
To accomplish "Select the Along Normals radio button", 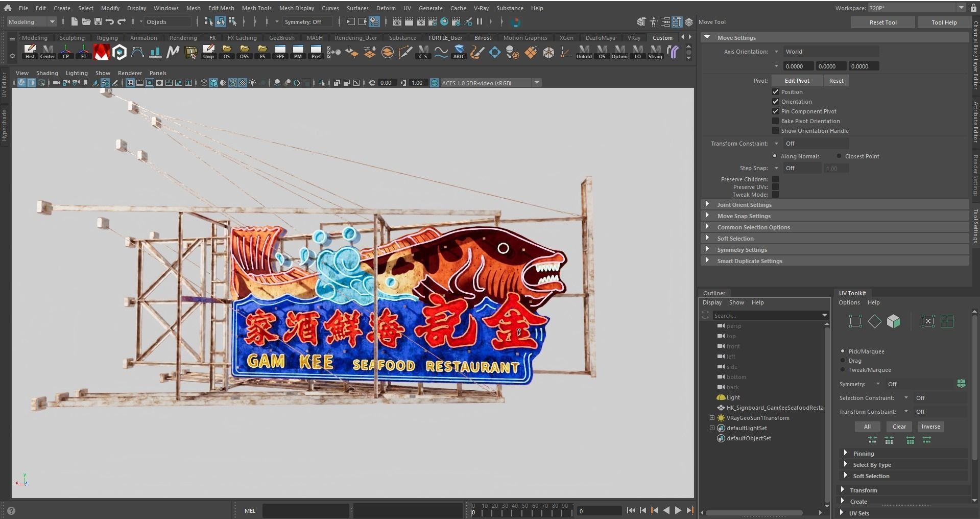I will click(x=775, y=156).
